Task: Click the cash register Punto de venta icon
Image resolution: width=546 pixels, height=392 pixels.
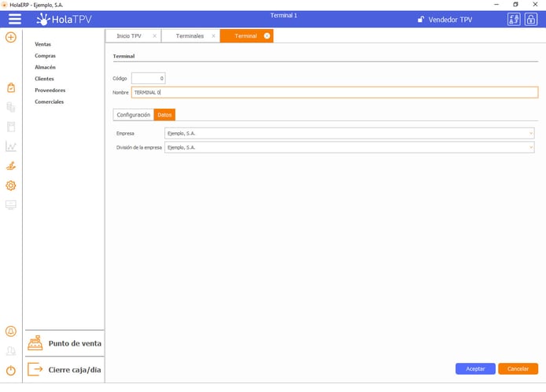Action: point(35,343)
